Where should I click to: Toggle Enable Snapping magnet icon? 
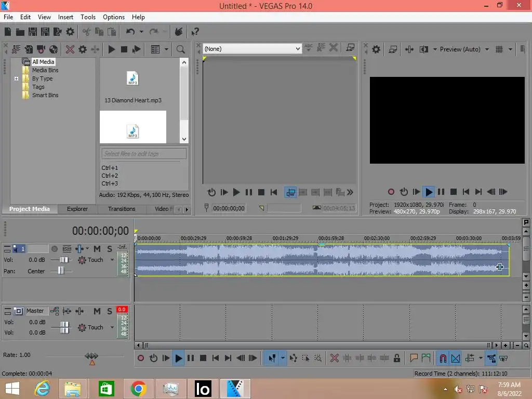(x=443, y=358)
